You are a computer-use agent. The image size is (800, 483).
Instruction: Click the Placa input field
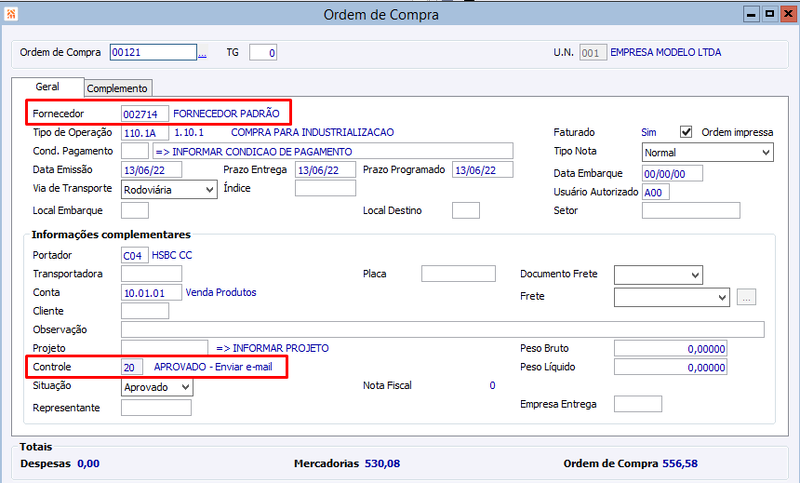coord(458,274)
